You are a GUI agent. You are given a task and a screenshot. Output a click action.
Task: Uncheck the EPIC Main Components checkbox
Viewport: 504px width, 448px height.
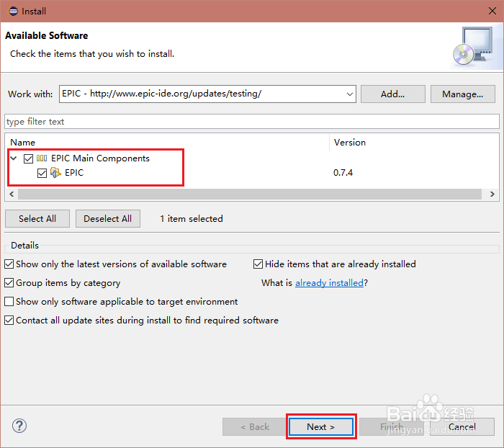[x=28, y=158]
